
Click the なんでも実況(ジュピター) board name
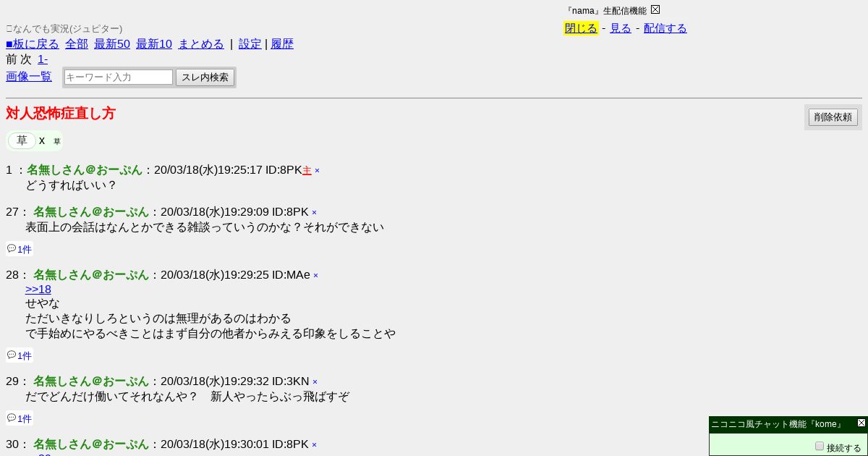66,29
